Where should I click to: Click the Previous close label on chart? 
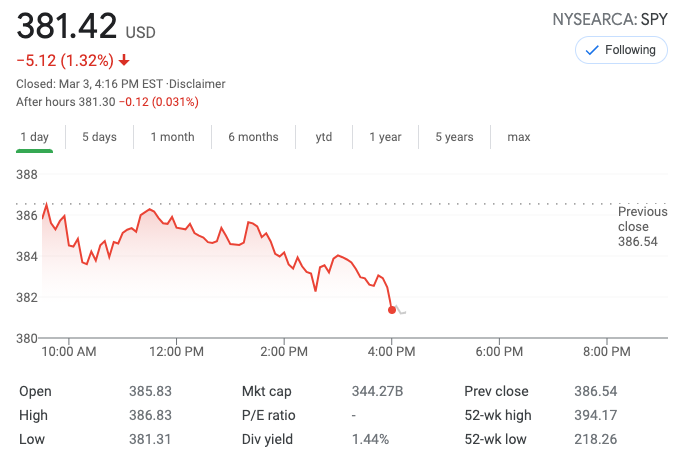click(642, 226)
